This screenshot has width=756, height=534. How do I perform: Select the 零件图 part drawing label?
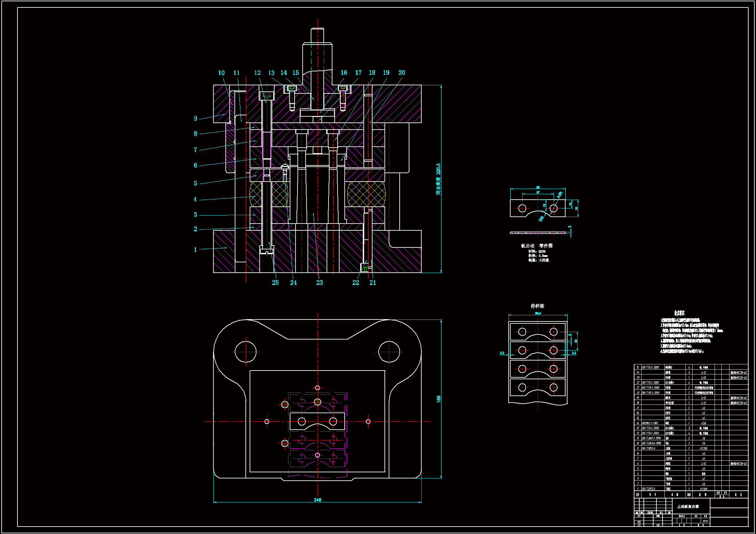click(x=545, y=246)
